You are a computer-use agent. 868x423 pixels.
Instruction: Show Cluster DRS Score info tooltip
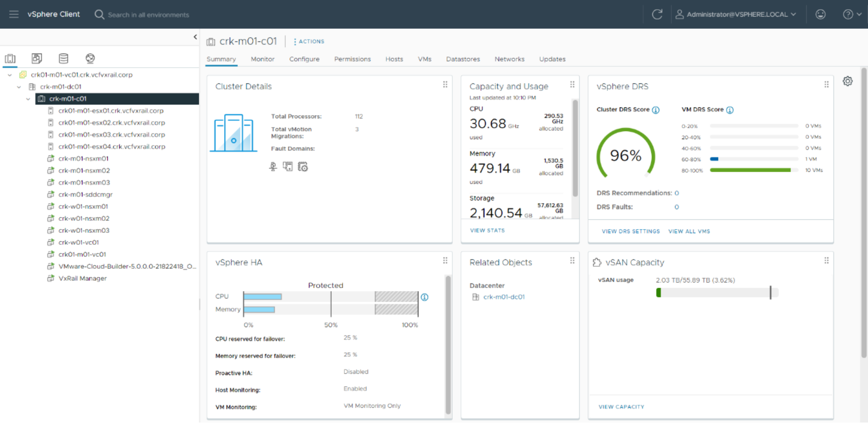coord(656,110)
